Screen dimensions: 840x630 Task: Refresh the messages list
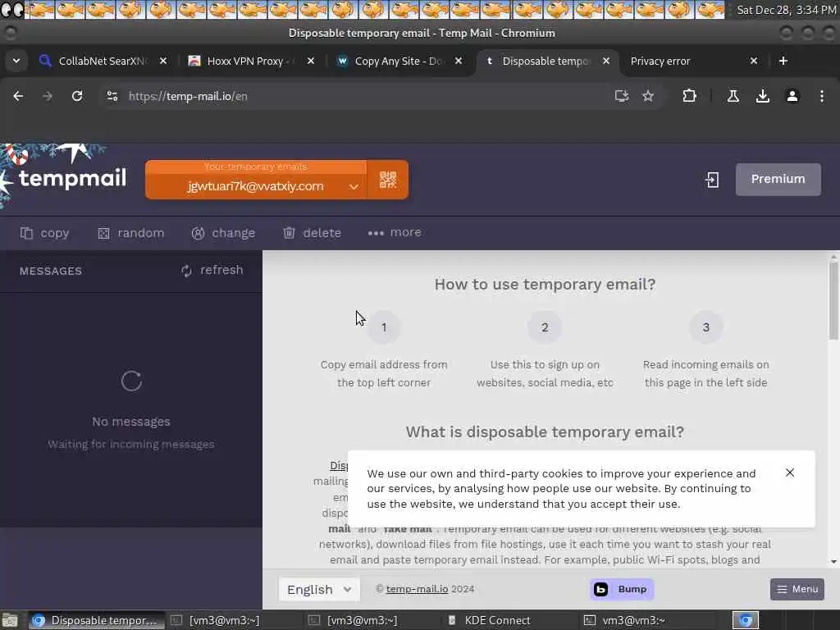212,270
